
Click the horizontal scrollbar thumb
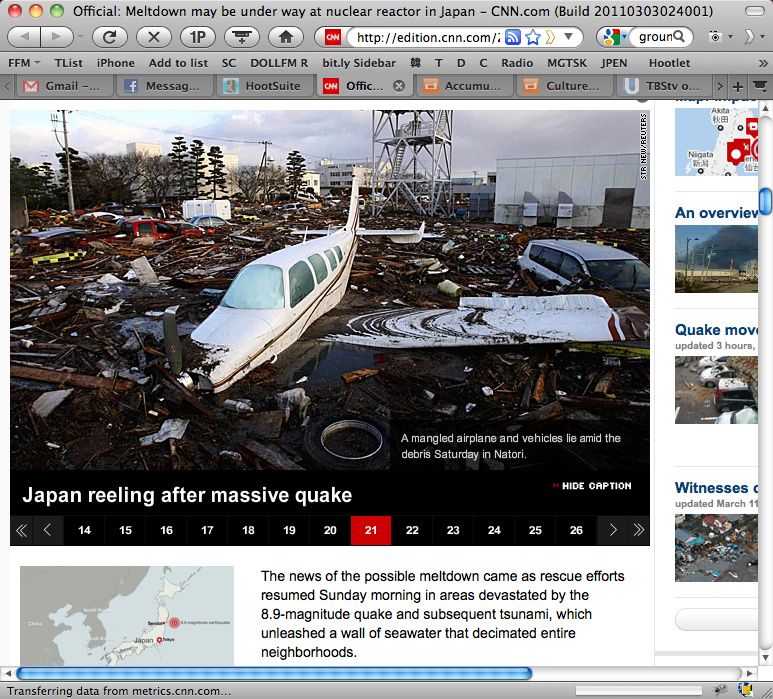pyautogui.click(x=273, y=673)
